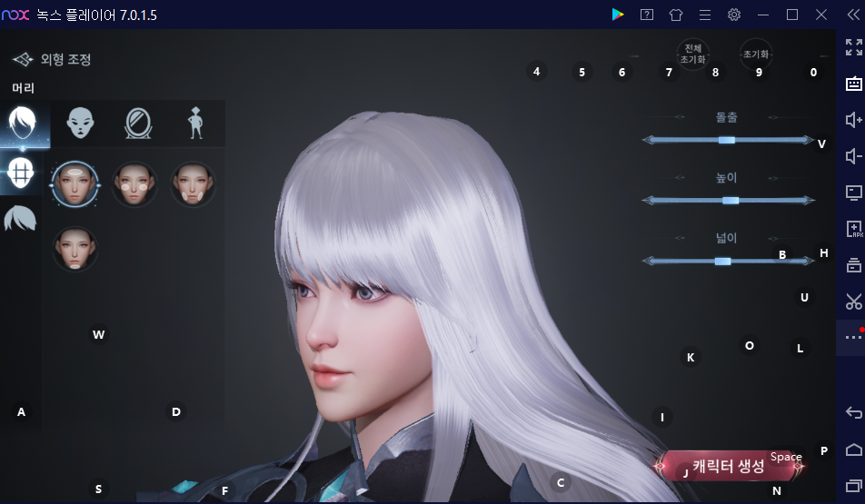Open keyboard mapping settings

point(853,84)
